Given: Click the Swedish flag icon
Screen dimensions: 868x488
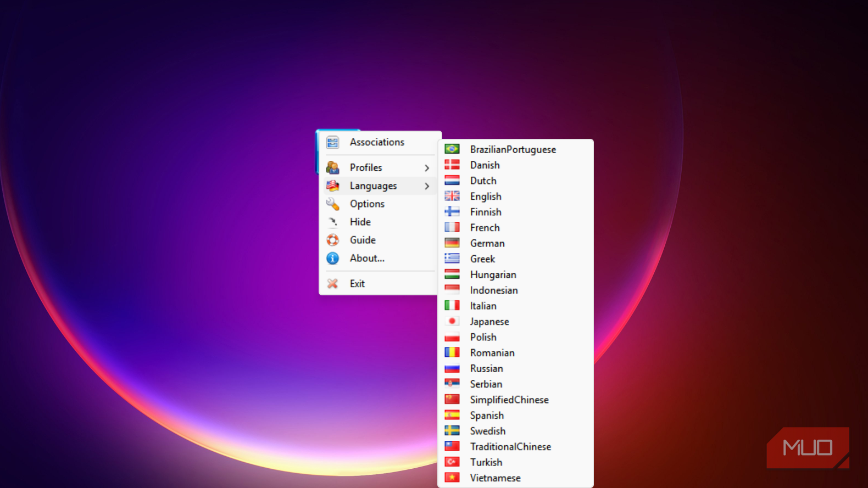Looking at the screenshot, I should click(452, 430).
